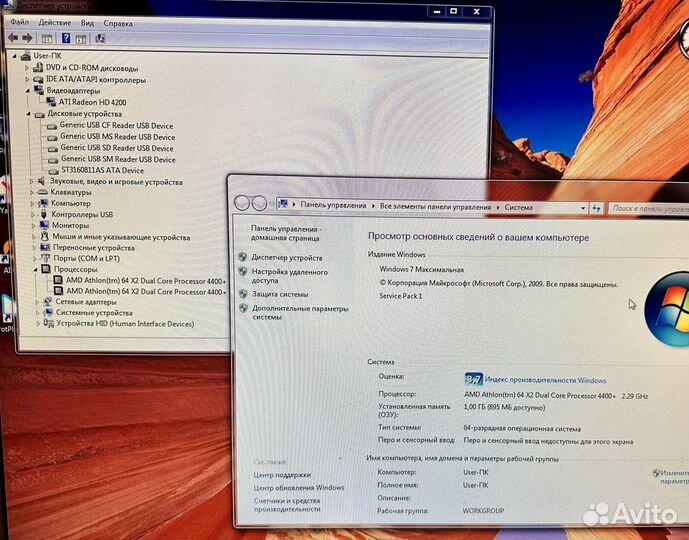Click the Процессоры category icon
Screen dimensions: 689x540
pyautogui.click(x=46, y=269)
